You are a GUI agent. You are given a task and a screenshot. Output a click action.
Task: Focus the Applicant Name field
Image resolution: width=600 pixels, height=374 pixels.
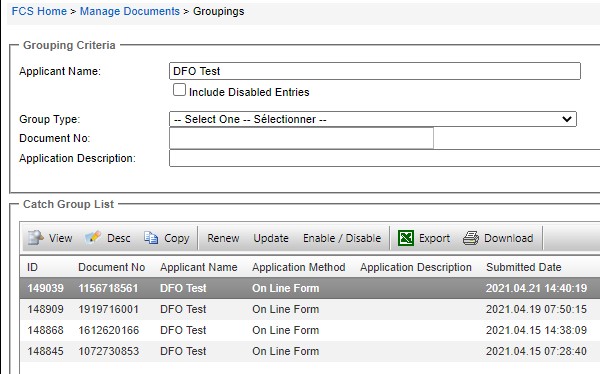tap(375, 71)
